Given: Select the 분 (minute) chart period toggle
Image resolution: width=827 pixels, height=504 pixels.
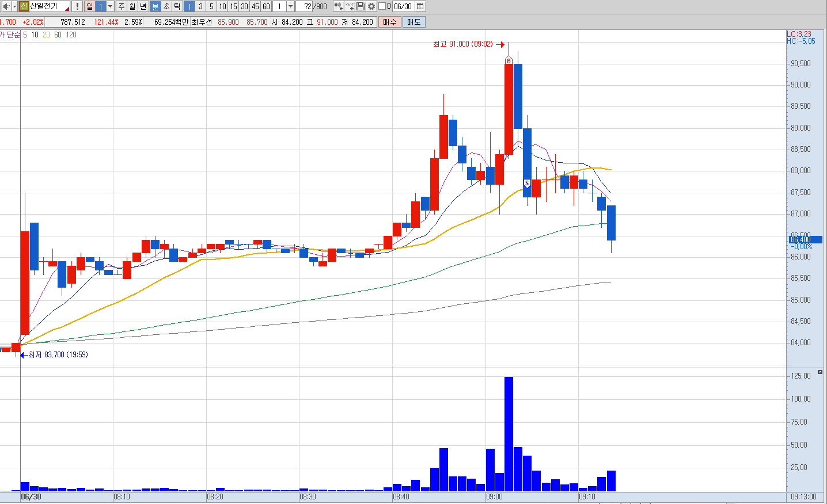Looking at the screenshot, I should (x=155, y=6).
